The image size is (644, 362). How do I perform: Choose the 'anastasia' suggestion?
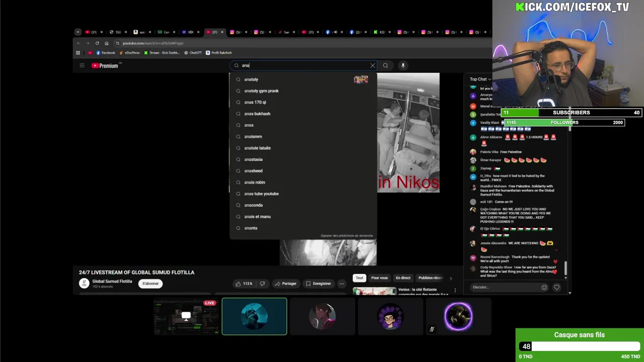click(303, 159)
